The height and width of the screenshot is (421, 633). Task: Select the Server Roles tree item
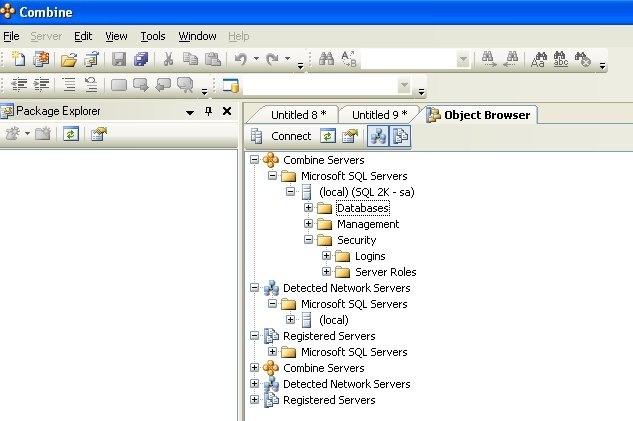pyautogui.click(x=385, y=272)
